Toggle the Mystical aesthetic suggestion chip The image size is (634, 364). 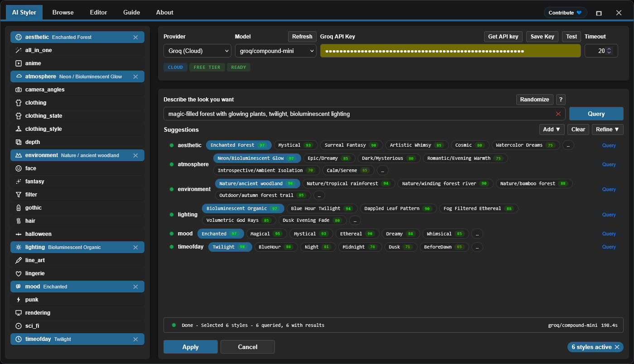295,145
